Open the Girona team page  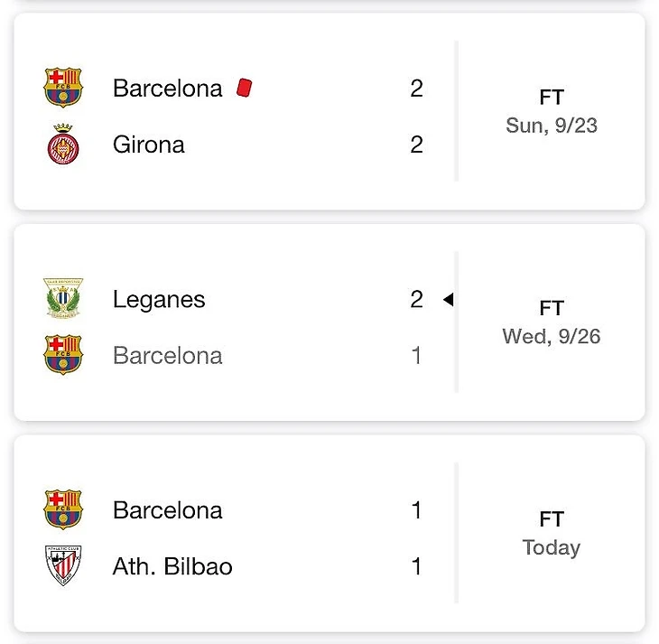point(149,145)
